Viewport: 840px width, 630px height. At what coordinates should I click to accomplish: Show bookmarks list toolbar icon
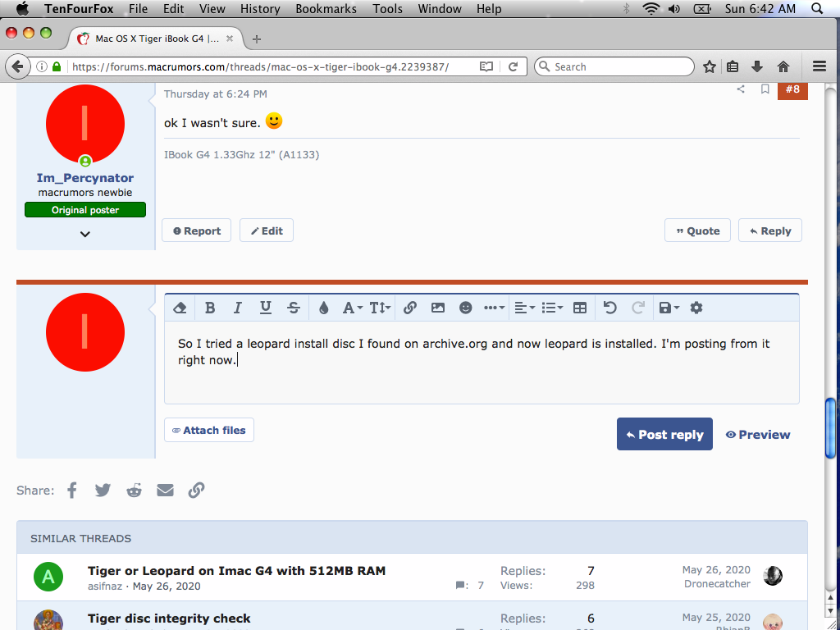pos(733,66)
